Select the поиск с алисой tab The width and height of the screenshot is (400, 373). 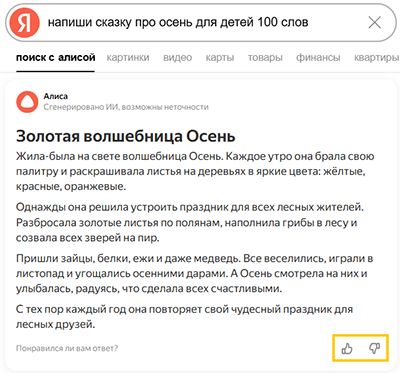click(56, 58)
